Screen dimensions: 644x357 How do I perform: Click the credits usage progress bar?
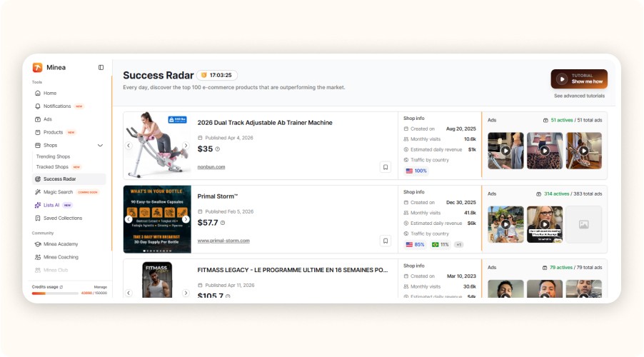(55, 293)
